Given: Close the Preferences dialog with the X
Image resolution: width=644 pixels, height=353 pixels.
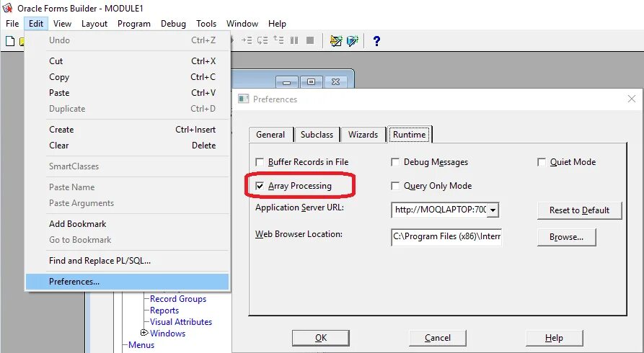Looking at the screenshot, I should click(x=632, y=99).
